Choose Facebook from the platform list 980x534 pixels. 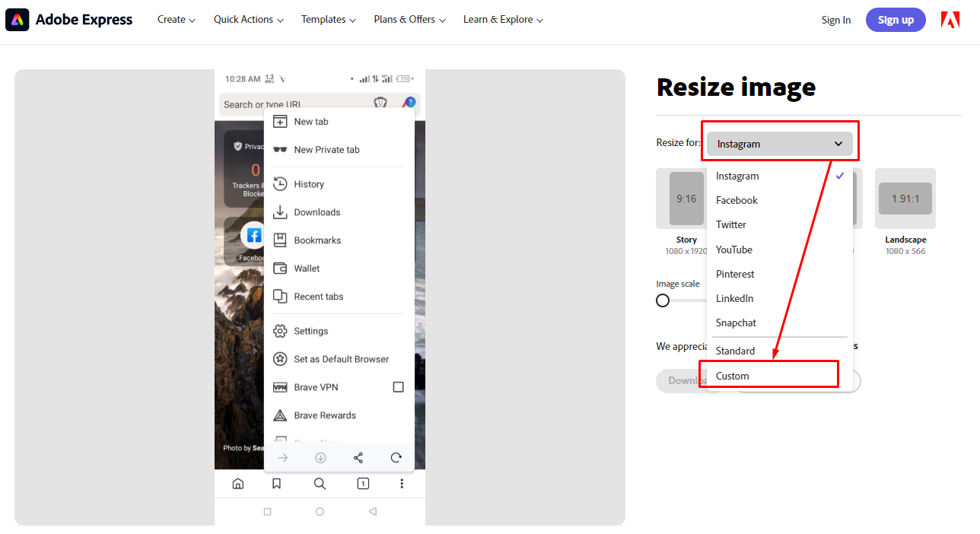[736, 200]
